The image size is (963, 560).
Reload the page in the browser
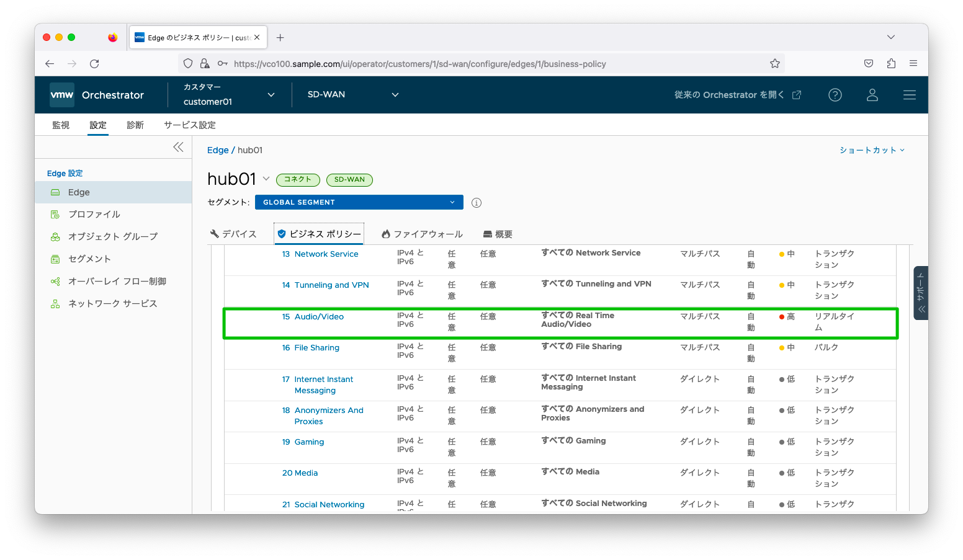tap(94, 63)
